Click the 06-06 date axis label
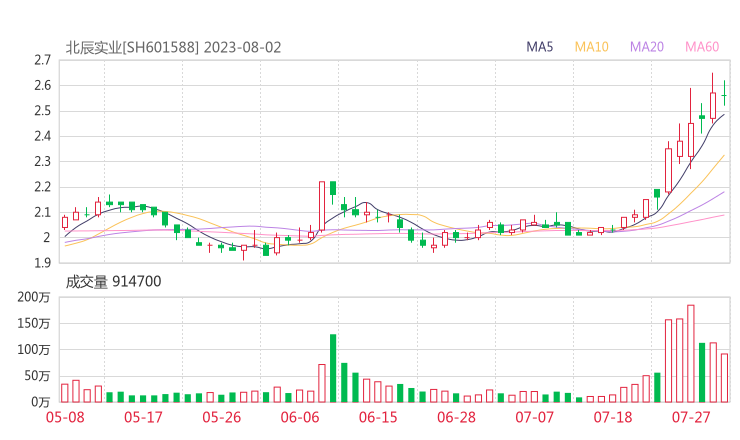This screenshot has height=440, width=740. point(300,417)
